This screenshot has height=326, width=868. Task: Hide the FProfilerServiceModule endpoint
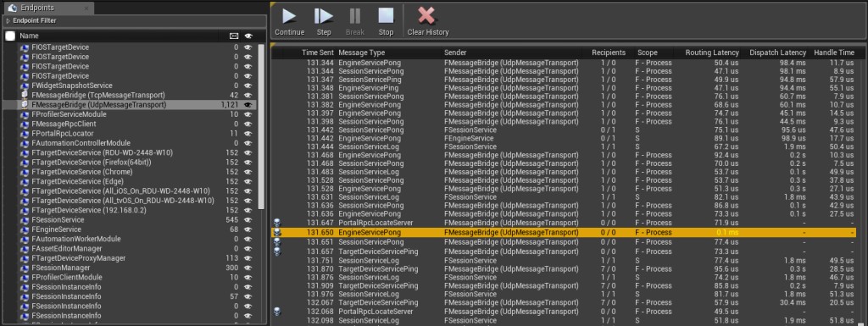[x=248, y=114]
